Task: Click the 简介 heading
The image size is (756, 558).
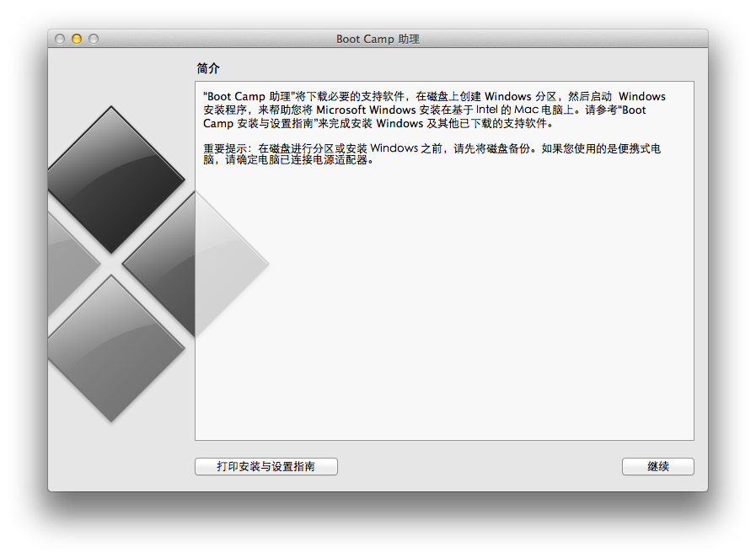Action: (208, 68)
